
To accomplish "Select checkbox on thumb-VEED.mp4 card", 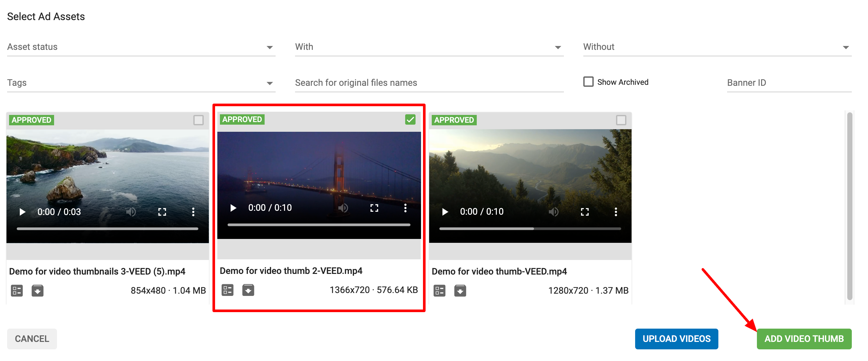I will [621, 120].
